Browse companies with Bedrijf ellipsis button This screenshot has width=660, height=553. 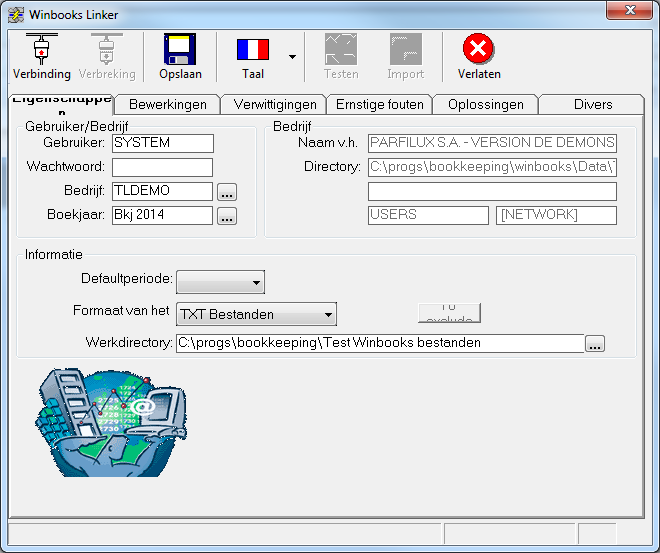pyautogui.click(x=227, y=192)
